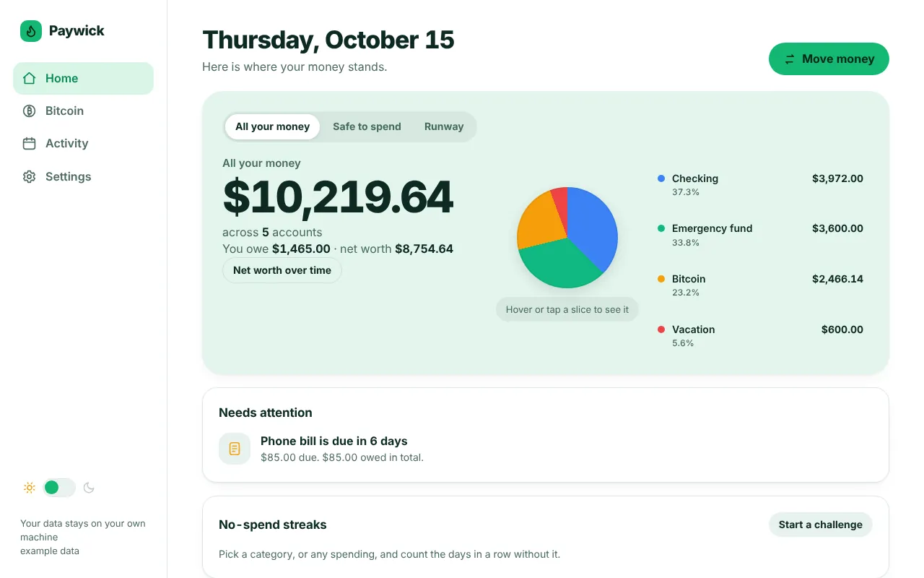
Task: Click the Move money button
Action: (x=829, y=59)
